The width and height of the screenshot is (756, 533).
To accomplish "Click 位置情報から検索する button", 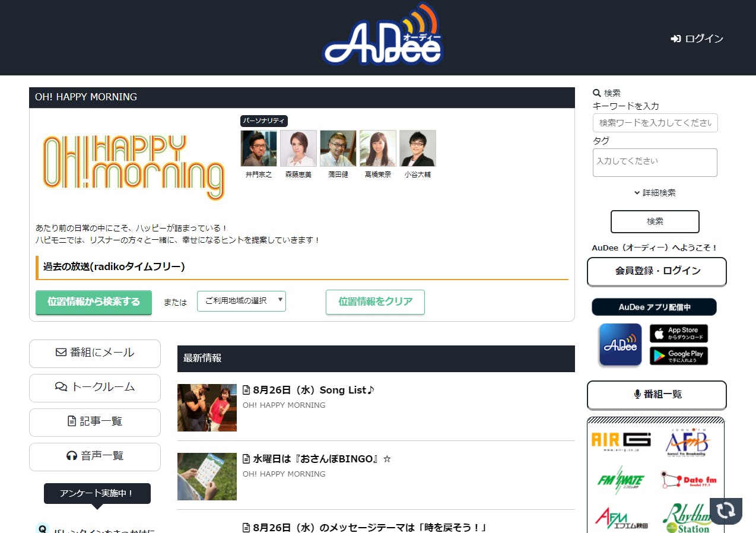I will (94, 302).
